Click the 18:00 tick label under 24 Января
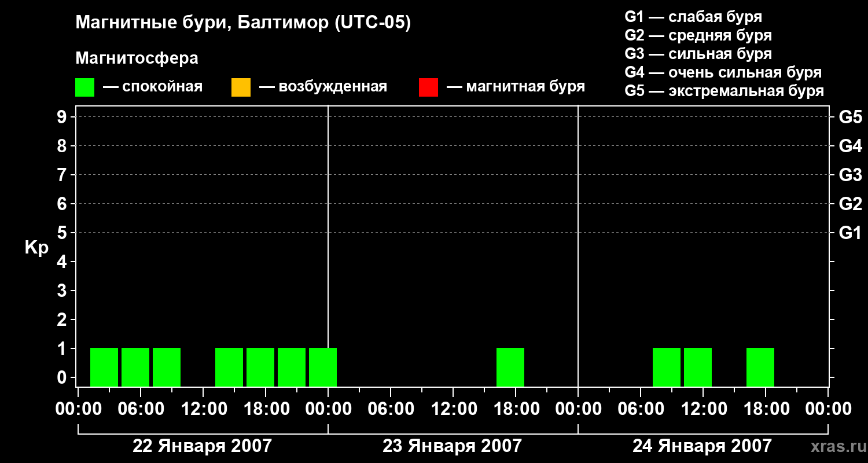This screenshot has height=463, width=868. 766,409
